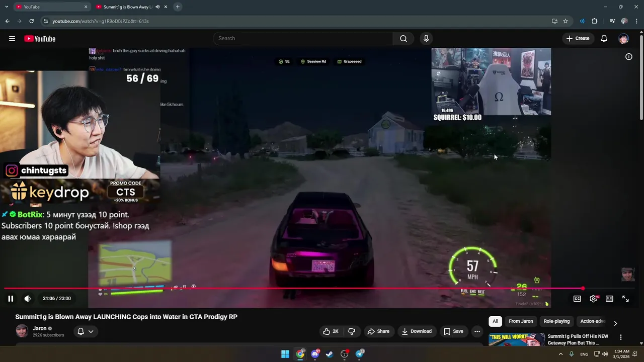644x362 pixels.
Task: Open Extensions puzzle menu
Action: pos(595,21)
